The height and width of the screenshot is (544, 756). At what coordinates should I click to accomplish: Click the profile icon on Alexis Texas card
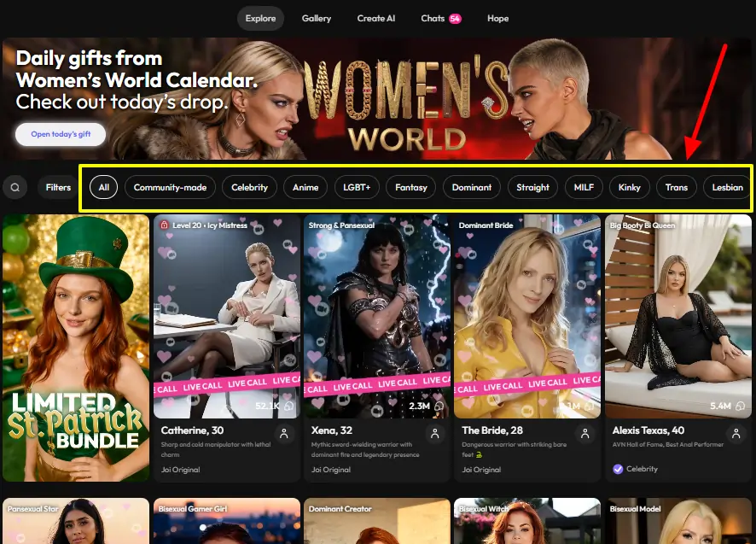coord(736,435)
